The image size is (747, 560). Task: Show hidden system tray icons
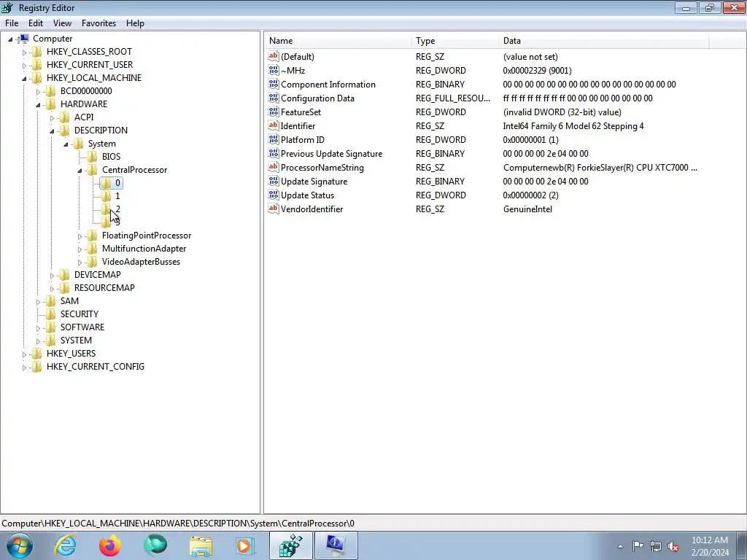coord(620,546)
